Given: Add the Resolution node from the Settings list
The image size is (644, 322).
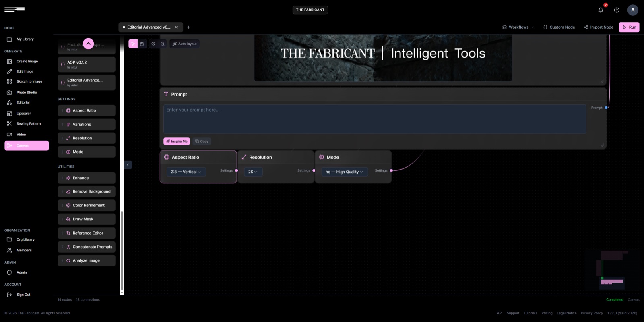Looking at the screenshot, I should (87, 138).
